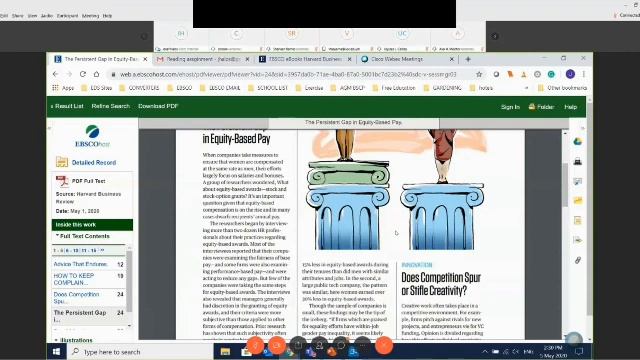This screenshot has width=640, height=360.
Task: Click the Permalink chain icon in right toolbar
Action: (578, 260)
